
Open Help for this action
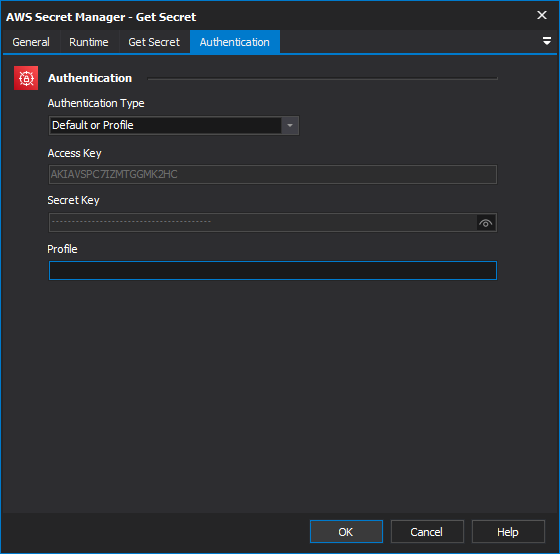pyautogui.click(x=508, y=531)
